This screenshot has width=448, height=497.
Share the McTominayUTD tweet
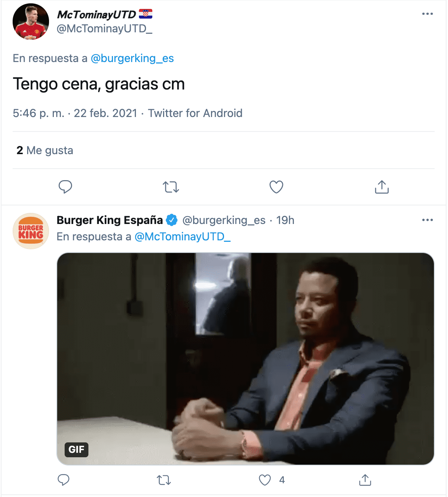[x=381, y=187]
